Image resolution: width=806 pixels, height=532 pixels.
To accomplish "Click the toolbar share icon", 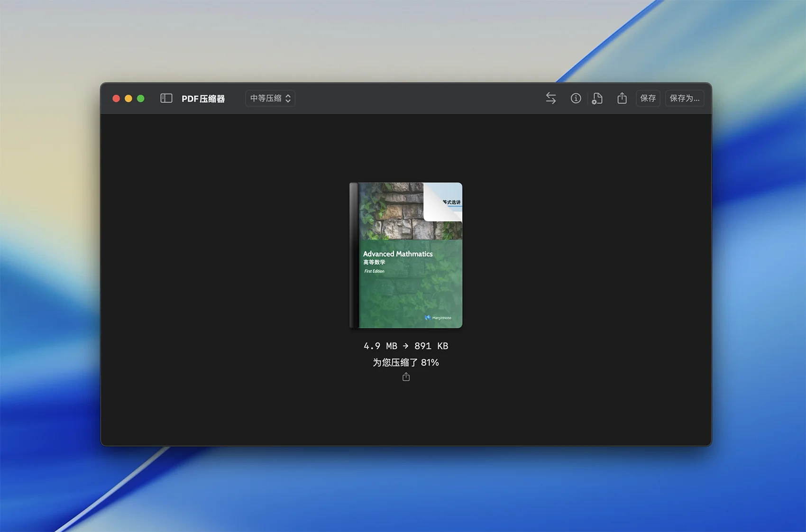I will click(622, 98).
